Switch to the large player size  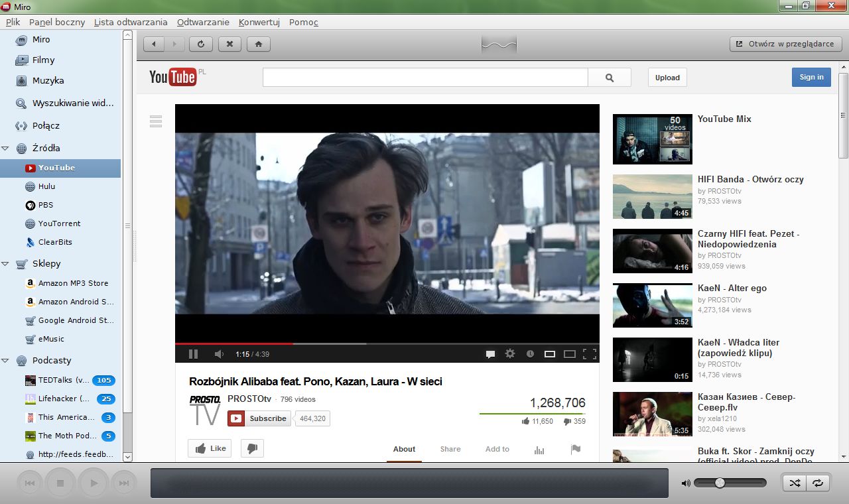(x=569, y=354)
